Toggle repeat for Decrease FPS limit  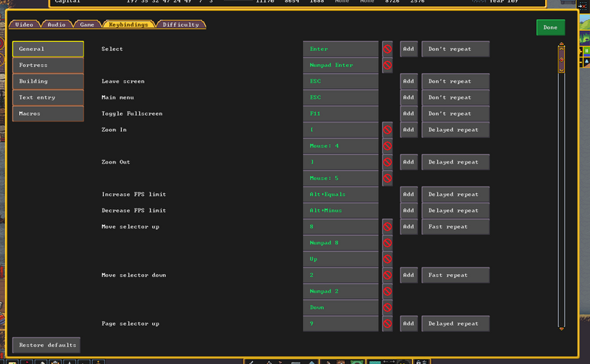[x=455, y=211]
